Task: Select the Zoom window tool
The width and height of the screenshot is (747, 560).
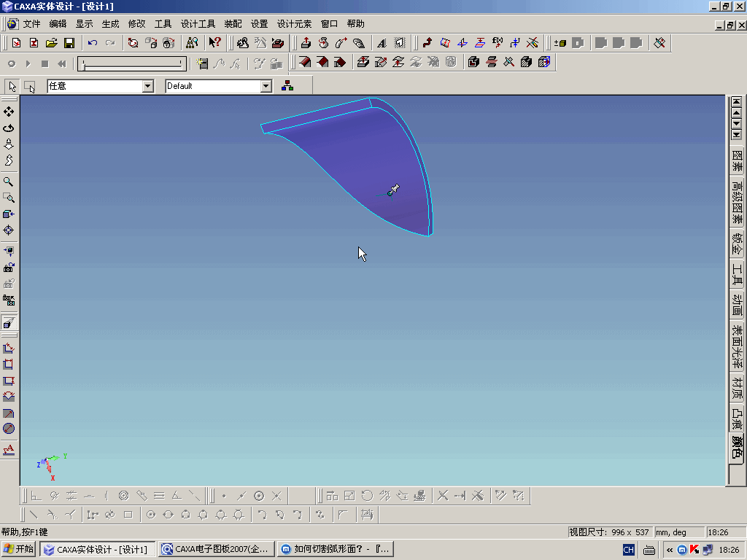Action: [9, 198]
